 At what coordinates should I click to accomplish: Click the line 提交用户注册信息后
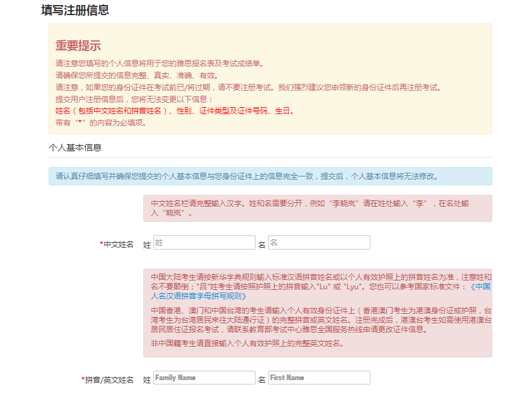134,99
